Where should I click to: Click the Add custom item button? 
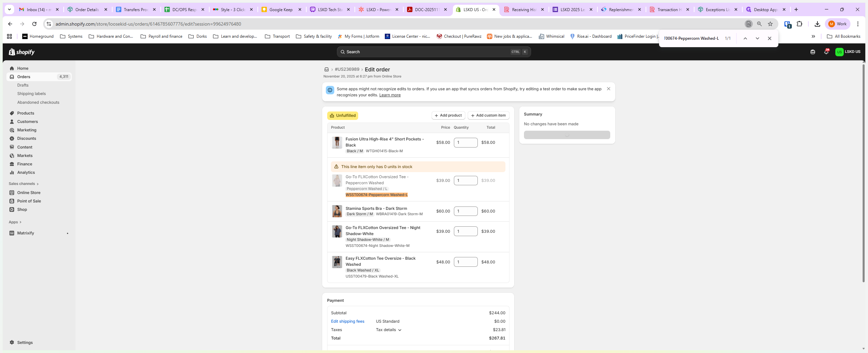tap(488, 116)
